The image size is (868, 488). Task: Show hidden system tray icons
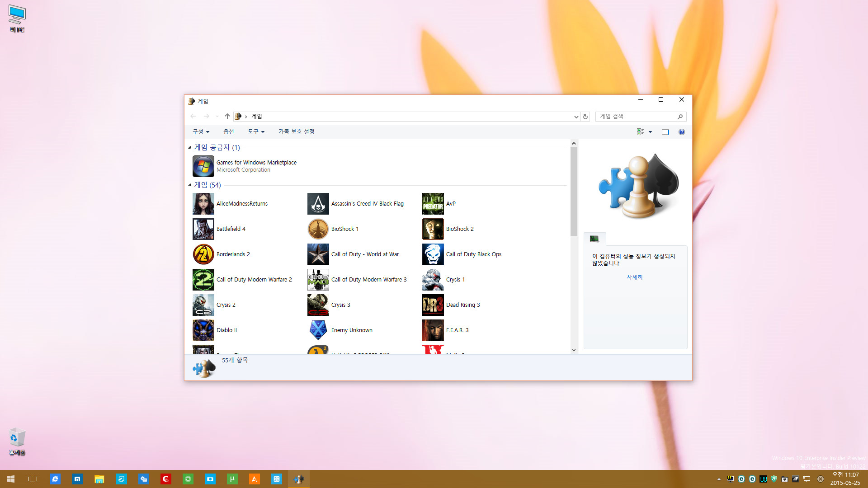(x=719, y=479)
